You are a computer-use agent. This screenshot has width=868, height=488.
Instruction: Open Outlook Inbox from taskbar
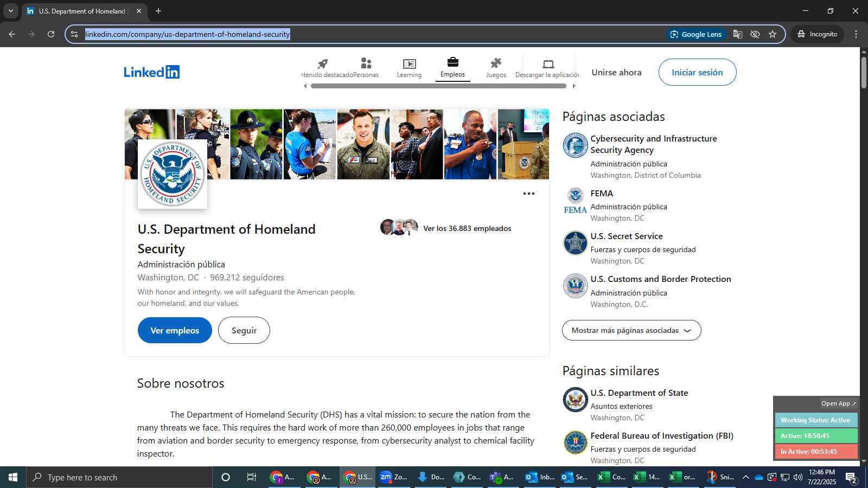pyautogui.click(x=540, y=477)
